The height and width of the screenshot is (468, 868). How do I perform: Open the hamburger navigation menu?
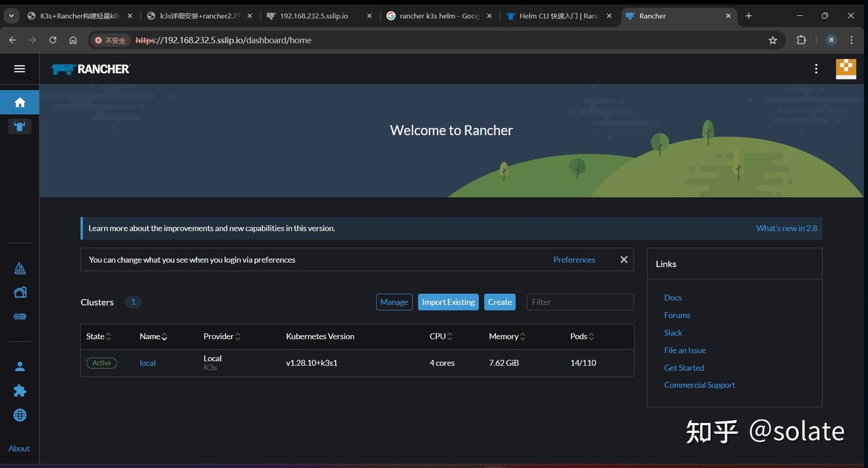(19, 69)
